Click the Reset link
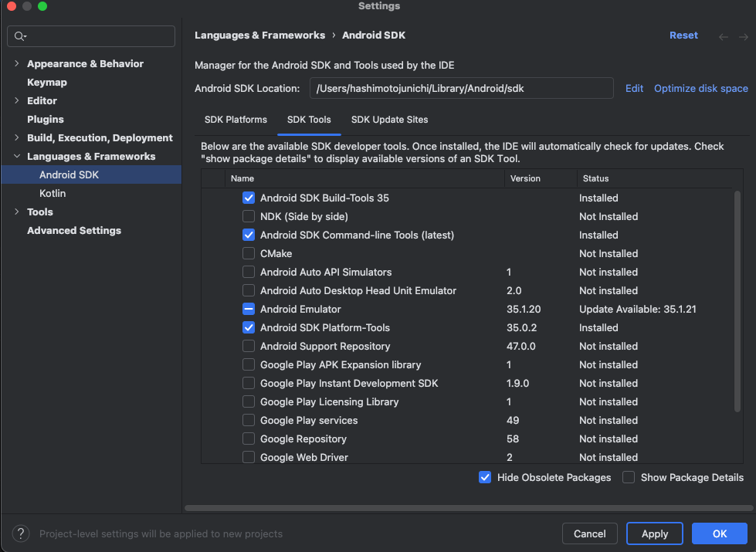 tap(683, 36)
